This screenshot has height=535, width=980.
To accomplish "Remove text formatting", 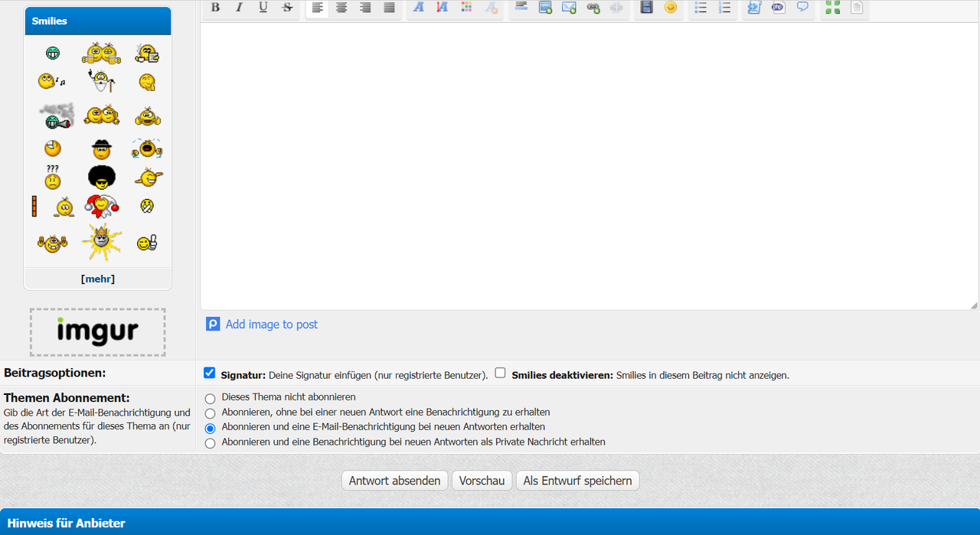I will 491,8.
